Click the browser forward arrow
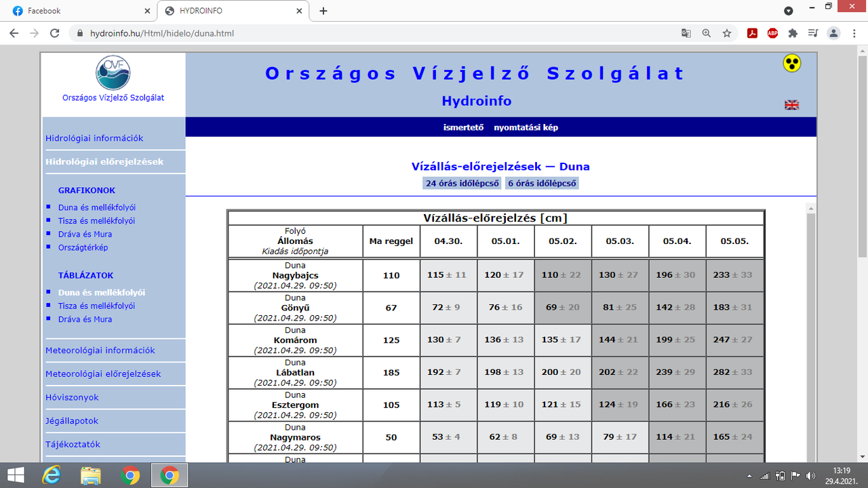The height and width of the screenshot is (488, 868). pos(35,33)
